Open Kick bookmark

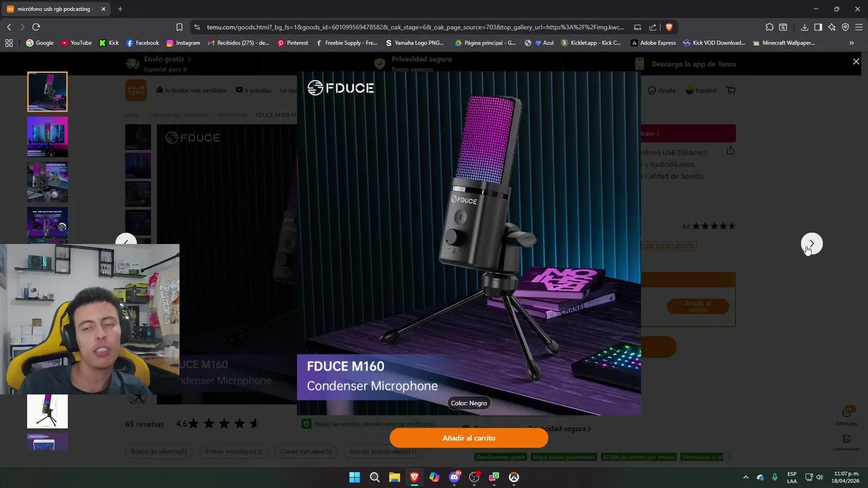pyautogui.click(x=108, y=43)
